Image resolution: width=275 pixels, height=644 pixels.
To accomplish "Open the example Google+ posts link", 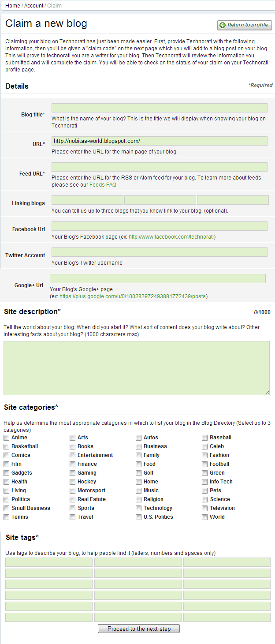I will (x=133, y=296).
